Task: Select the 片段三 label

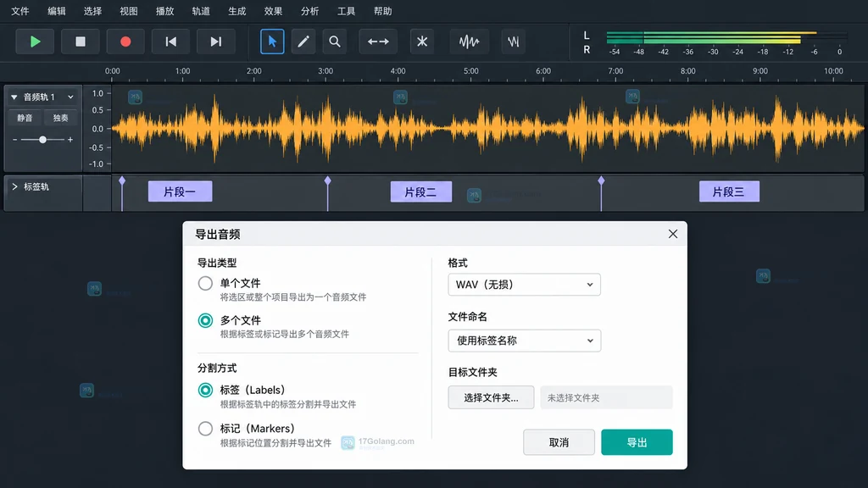Action: pyautogui.click(x=729, y=191)
